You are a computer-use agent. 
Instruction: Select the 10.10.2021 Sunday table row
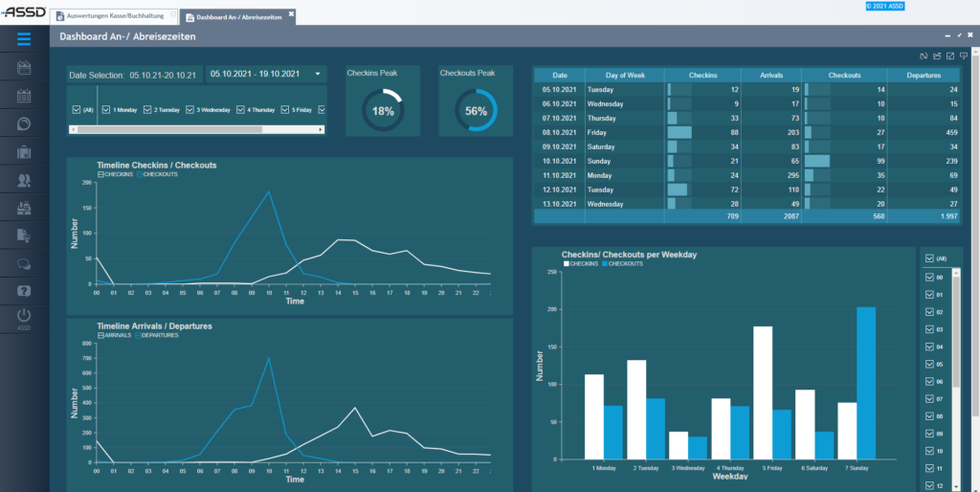(x=746, y=162)
